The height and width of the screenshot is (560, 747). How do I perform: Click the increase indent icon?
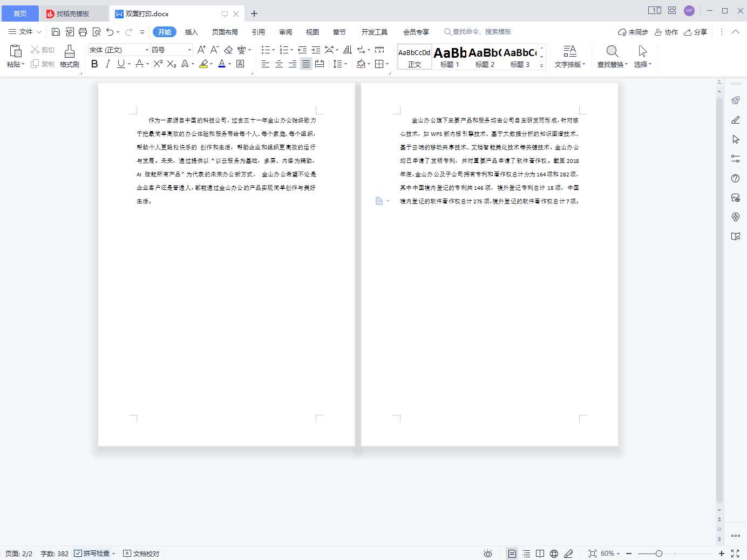tap(316, 50)
